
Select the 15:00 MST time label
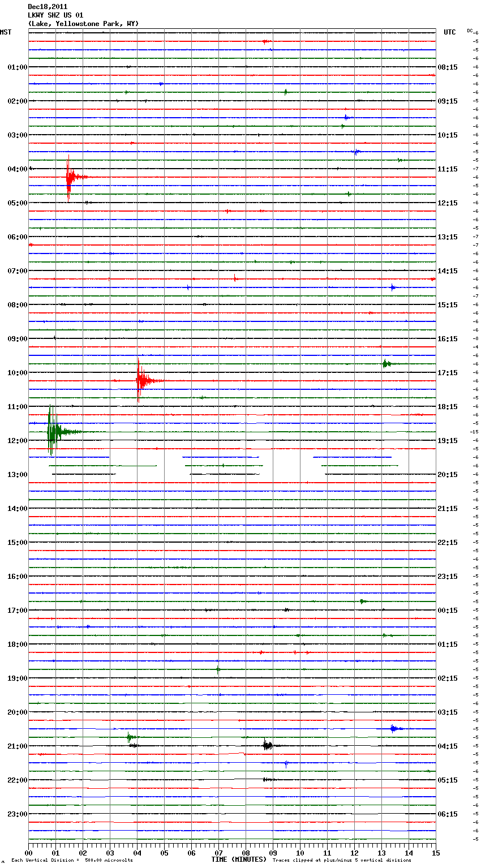tap(17, 543)
